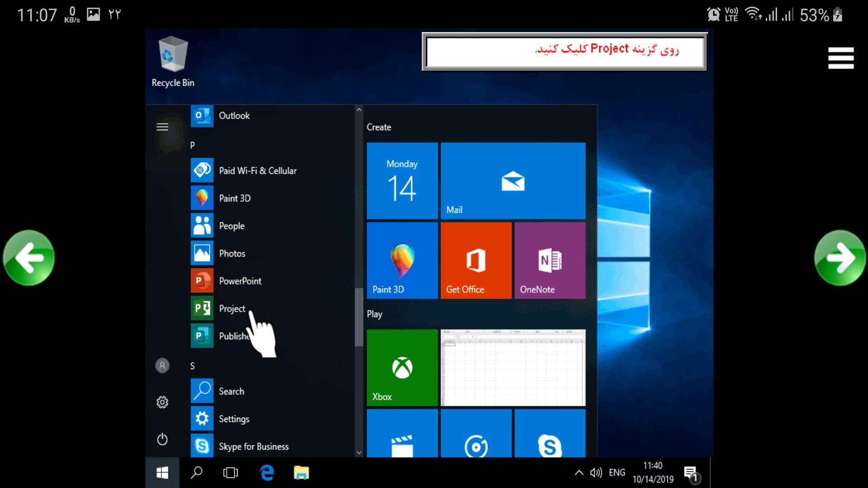Open the Recycle Bin desktop icon
868x488 pixels.
click(173, 62)
